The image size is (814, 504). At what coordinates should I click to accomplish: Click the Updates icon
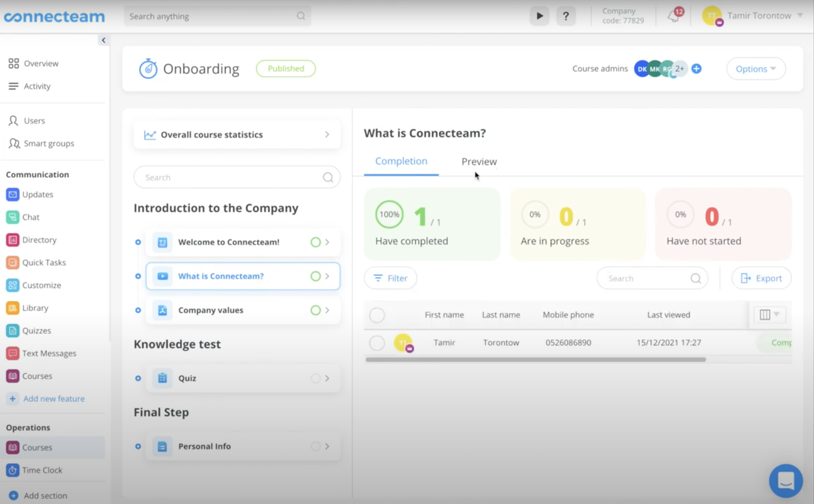coord(13,194)
